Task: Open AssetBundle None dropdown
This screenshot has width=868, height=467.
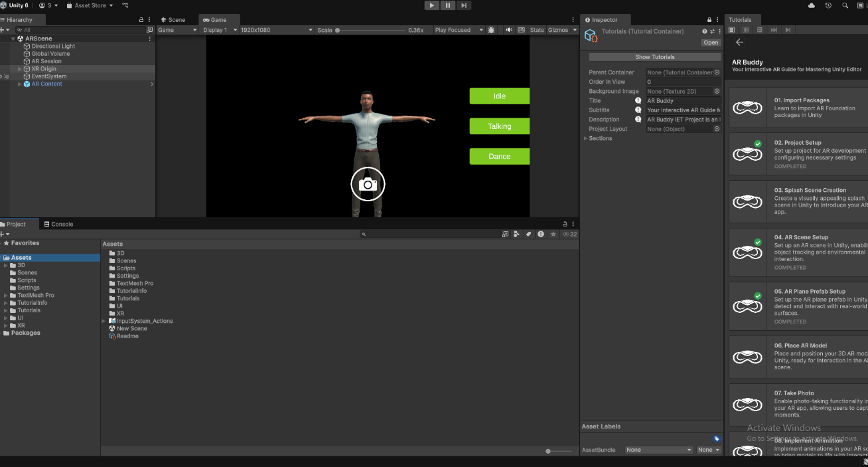Action: 659,450
